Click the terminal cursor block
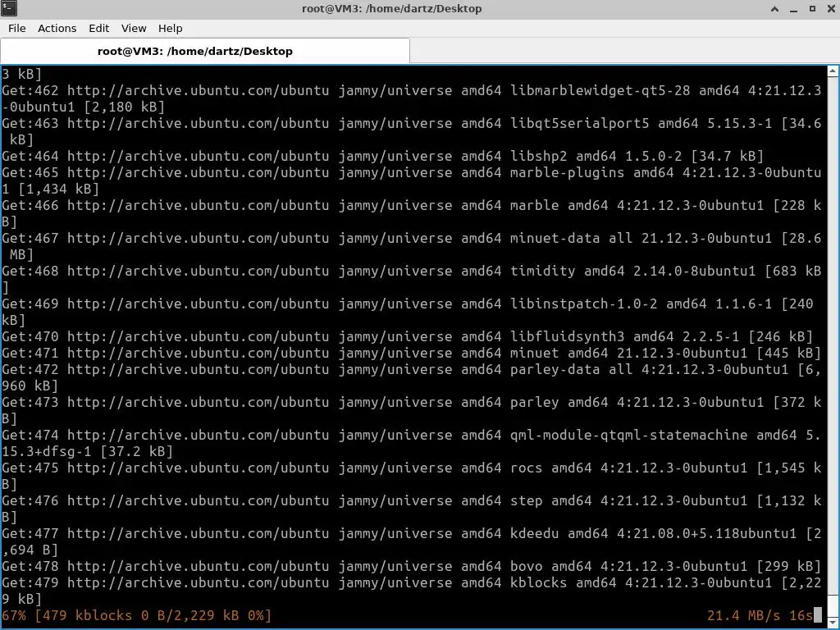 click(818, 615)
